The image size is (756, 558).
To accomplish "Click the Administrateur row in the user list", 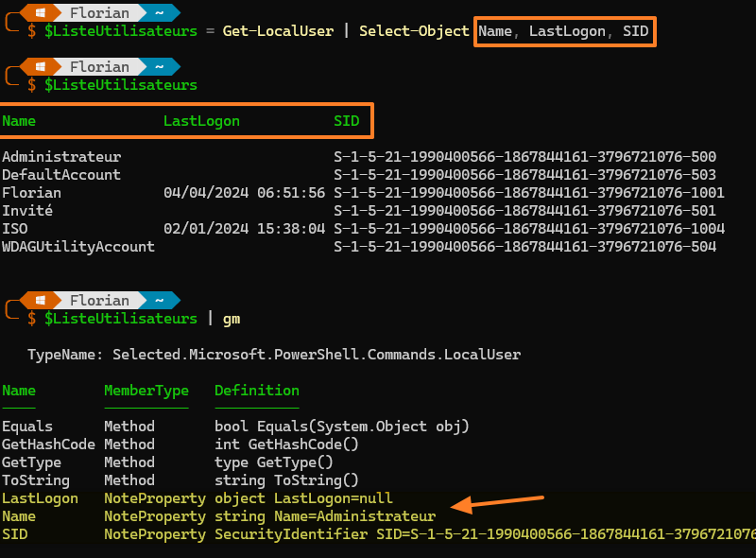I will tap(62, 156).
